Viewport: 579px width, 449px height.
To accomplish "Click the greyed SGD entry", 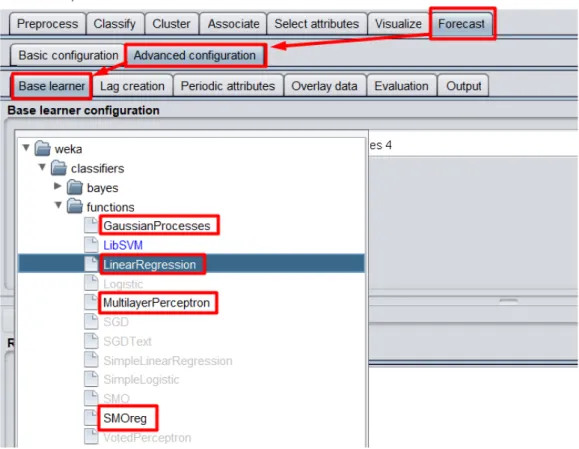I will point(116,322).
